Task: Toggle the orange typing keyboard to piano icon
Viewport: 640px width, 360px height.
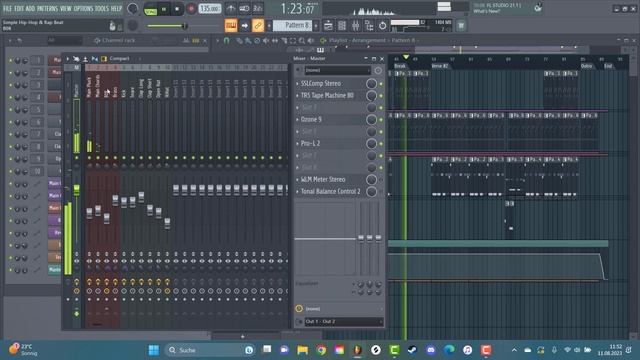Action: point(231,26)
